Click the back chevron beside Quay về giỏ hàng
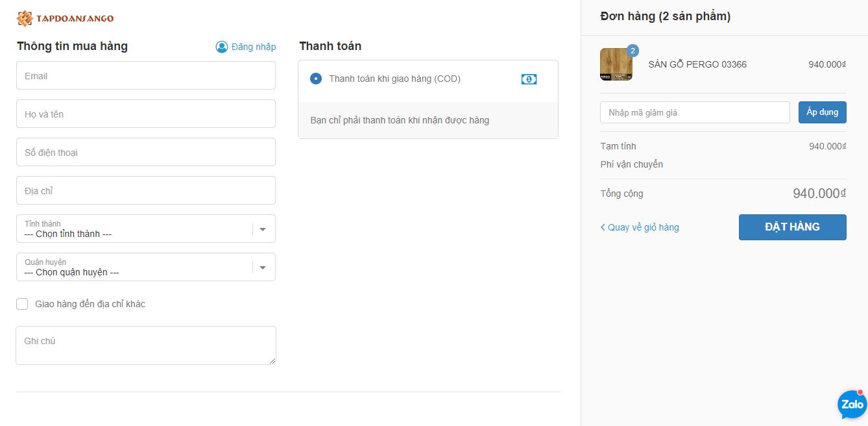The width and height of the screenshot is (868, 426). coord(603,227)
